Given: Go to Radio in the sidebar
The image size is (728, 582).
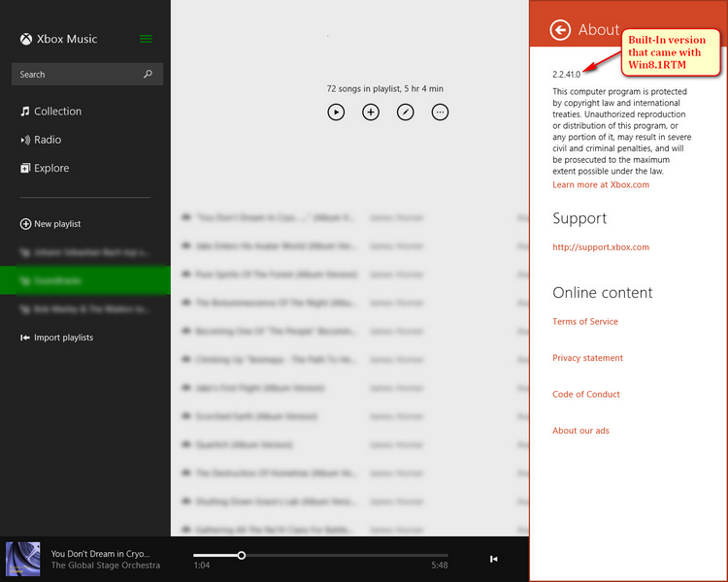Looking at the screenshot, I should (x=47, y=140).
